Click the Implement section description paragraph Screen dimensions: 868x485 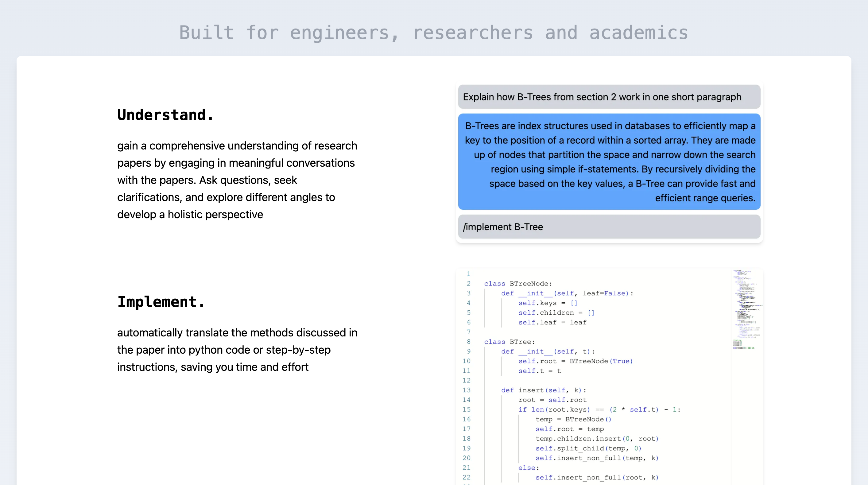(x=237, y=350)
